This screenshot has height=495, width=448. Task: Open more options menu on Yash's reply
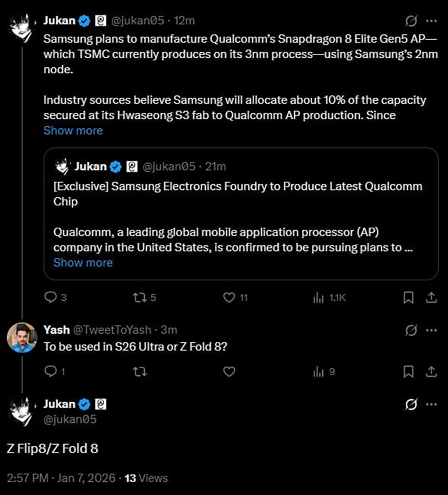point(431,330)
